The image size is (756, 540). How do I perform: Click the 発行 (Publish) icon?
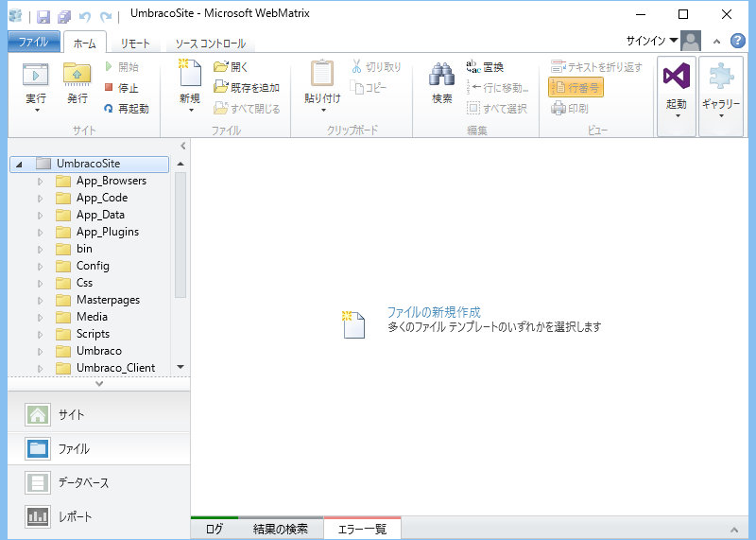pyautogui.click(x=77, y=76)
